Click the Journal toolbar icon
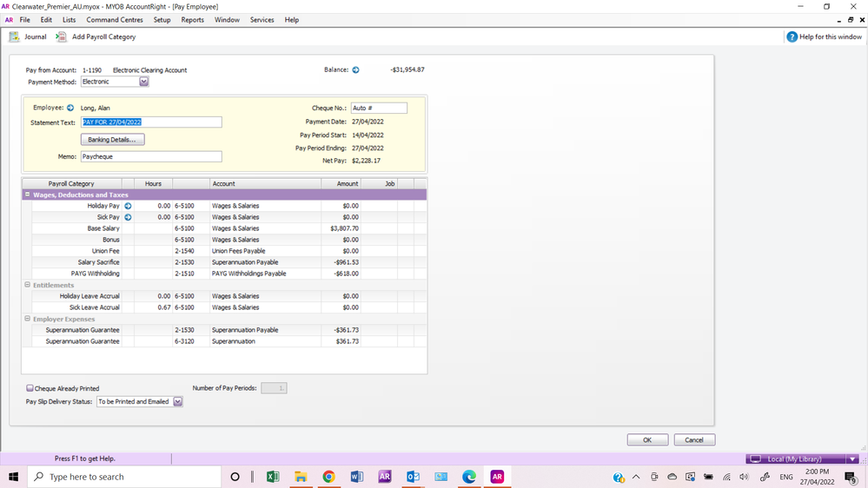 (x=14, y=37)
